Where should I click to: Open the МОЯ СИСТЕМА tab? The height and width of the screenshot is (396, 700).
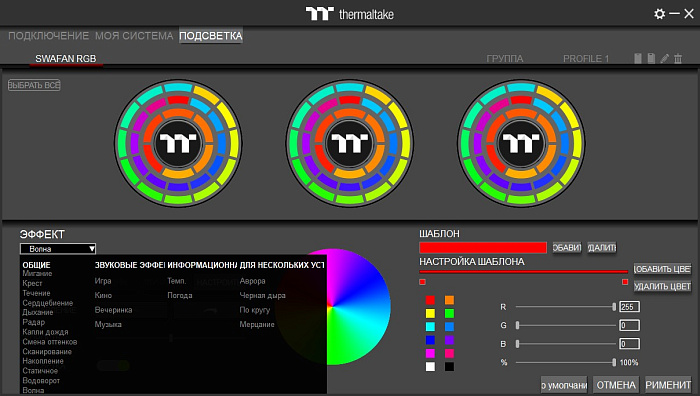[x=134, y=36]
